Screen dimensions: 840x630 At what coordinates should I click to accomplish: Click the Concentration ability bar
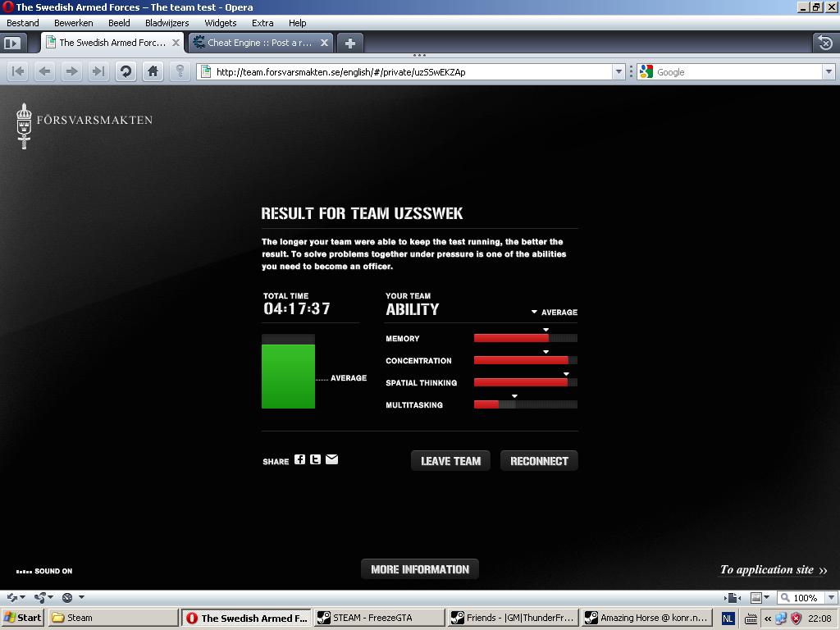click(x=526, y=360)
